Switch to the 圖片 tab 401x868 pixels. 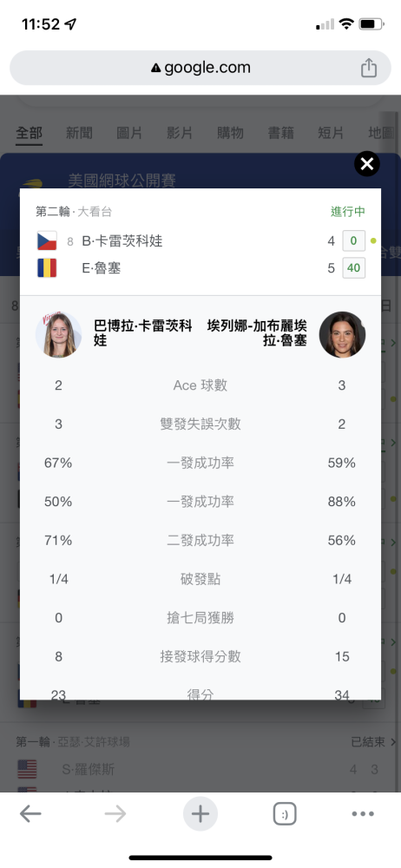click(x=129, y=133)
